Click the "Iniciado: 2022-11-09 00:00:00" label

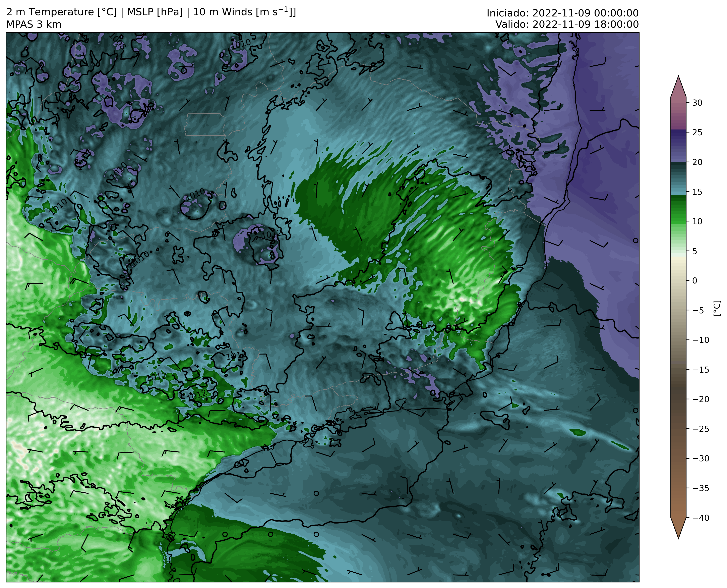click(562, 13)
